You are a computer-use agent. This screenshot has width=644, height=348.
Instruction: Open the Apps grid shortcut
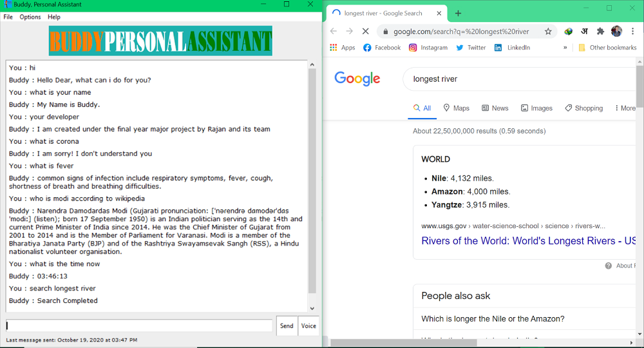coord(343,48)
